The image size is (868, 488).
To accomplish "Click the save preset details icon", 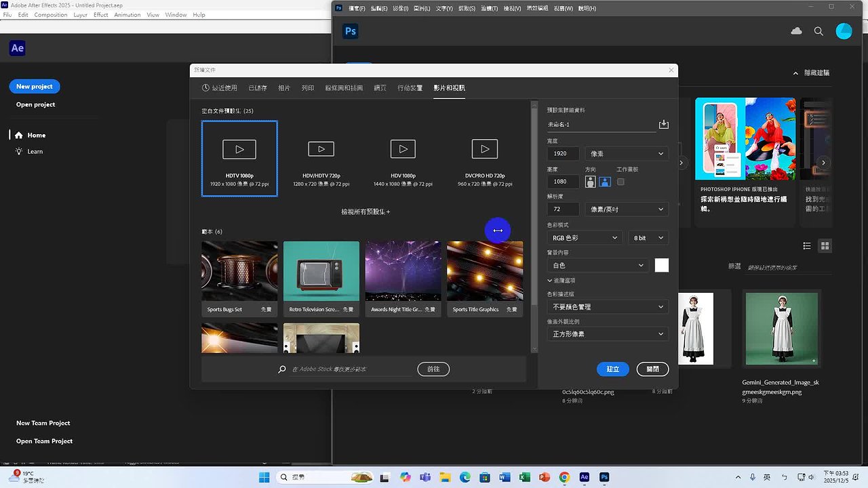I will click(x=664, y=124).
